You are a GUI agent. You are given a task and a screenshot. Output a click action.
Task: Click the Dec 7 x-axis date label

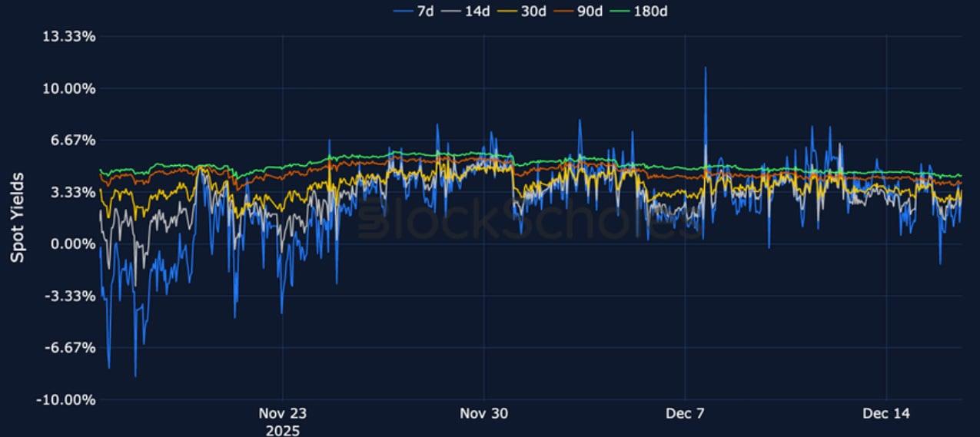click(686, 413)
